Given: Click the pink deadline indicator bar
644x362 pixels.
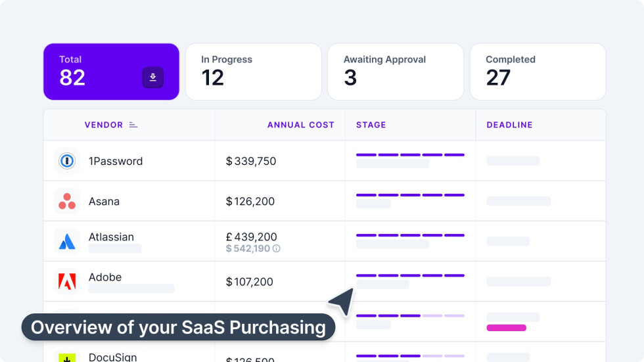Looking at the screenshot, I should point(506,328).
